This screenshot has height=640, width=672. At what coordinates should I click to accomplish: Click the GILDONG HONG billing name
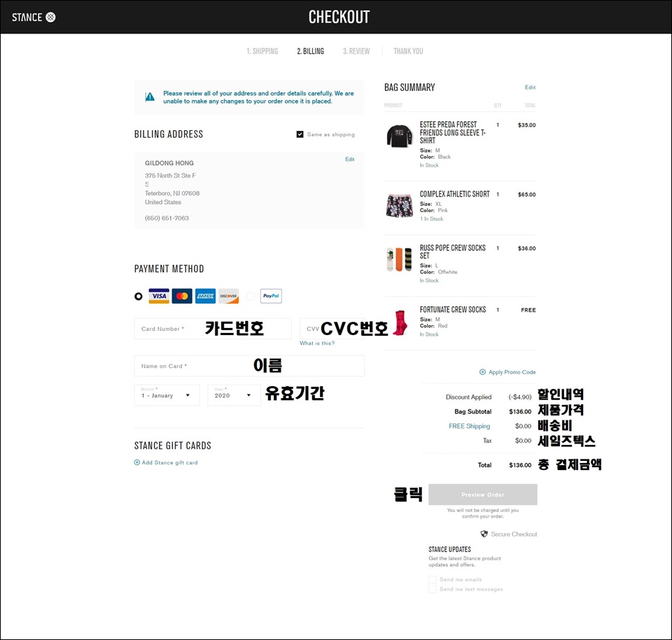169,163
